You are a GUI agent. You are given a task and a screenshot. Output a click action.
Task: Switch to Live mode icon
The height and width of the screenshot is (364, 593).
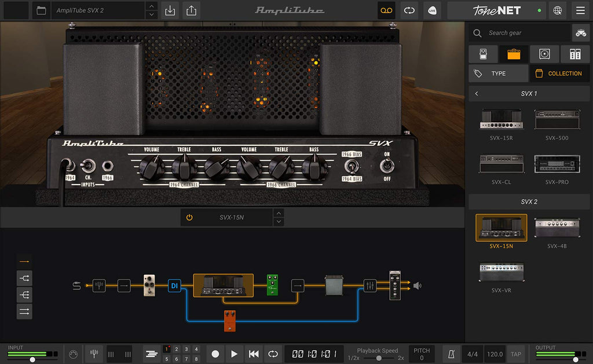[432, 10]
